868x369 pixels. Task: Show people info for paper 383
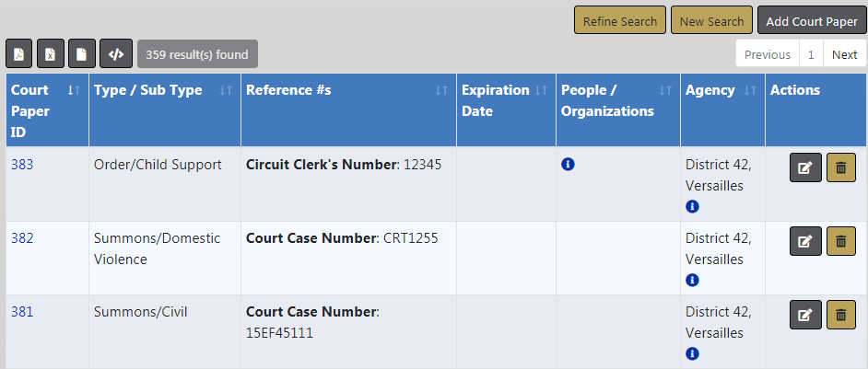568,165
